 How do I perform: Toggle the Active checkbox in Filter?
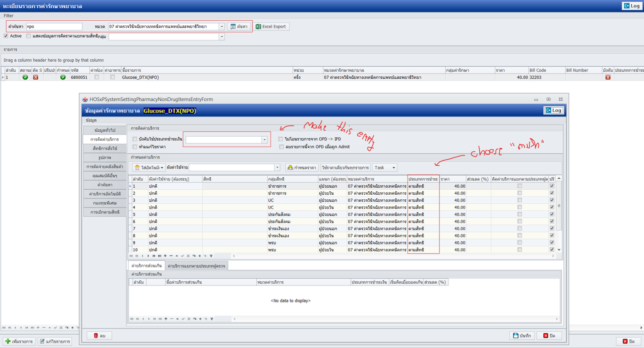pyautogui.click(x=6, y=36)
